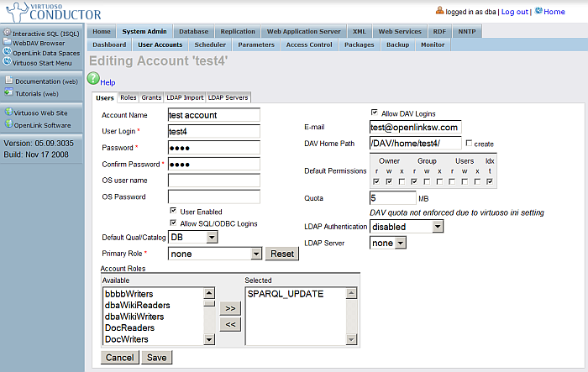Switch to the Roles tab
The height and width of the screenshot is (372, 588).
click(129, 97)
